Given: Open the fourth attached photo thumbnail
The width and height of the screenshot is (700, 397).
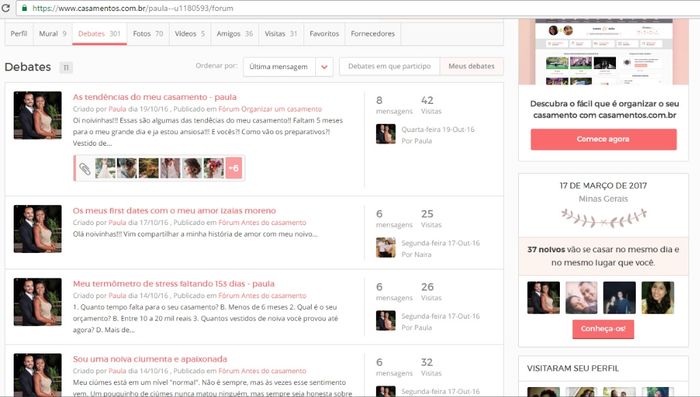Looking at the screenshot, I should tap(171, 168).
